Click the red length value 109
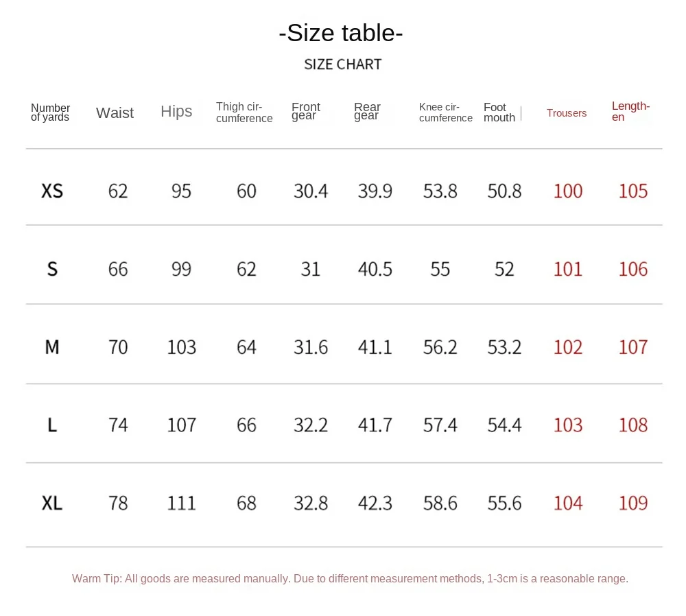686x616 pixels. point(633,504)
